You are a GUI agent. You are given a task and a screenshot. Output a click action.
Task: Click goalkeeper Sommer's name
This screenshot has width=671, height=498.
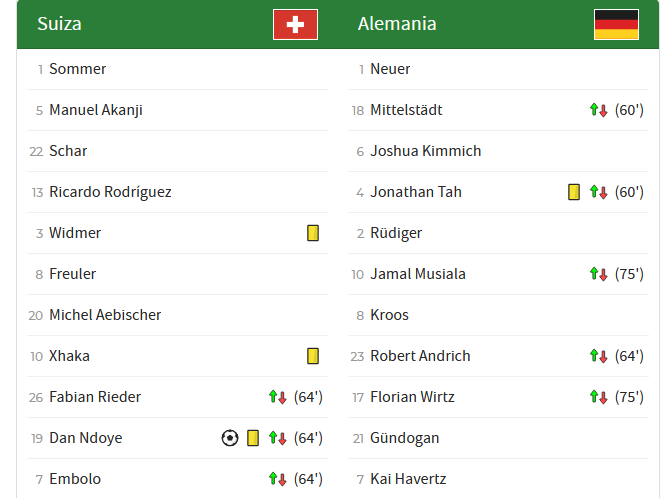pyautogui.click(x=78, y=69)
